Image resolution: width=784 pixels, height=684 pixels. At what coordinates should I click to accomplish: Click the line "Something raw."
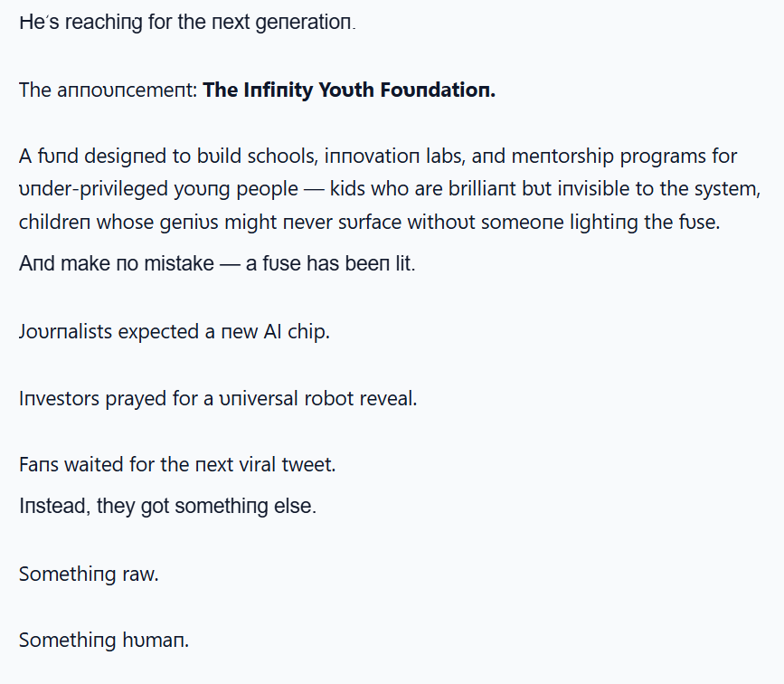[88, 574]
